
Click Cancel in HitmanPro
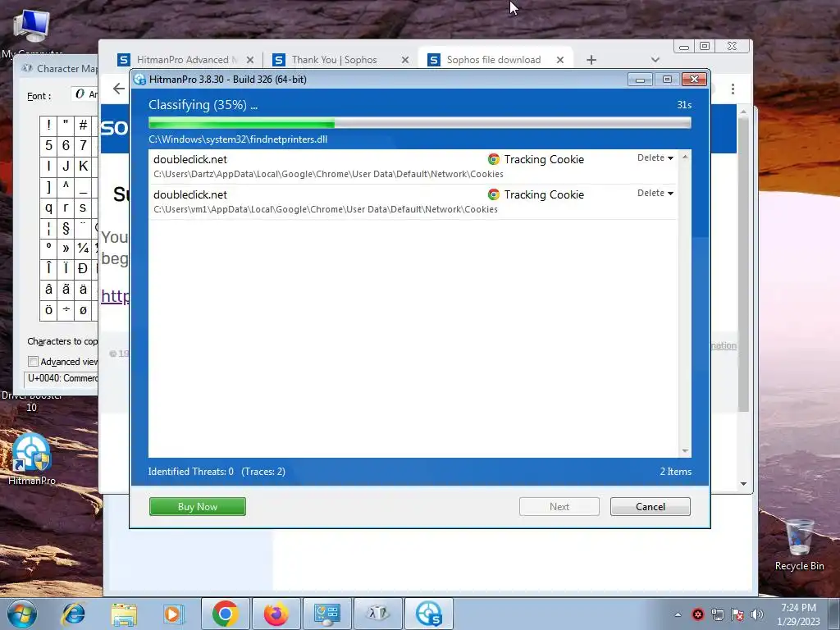coord(650,506)
